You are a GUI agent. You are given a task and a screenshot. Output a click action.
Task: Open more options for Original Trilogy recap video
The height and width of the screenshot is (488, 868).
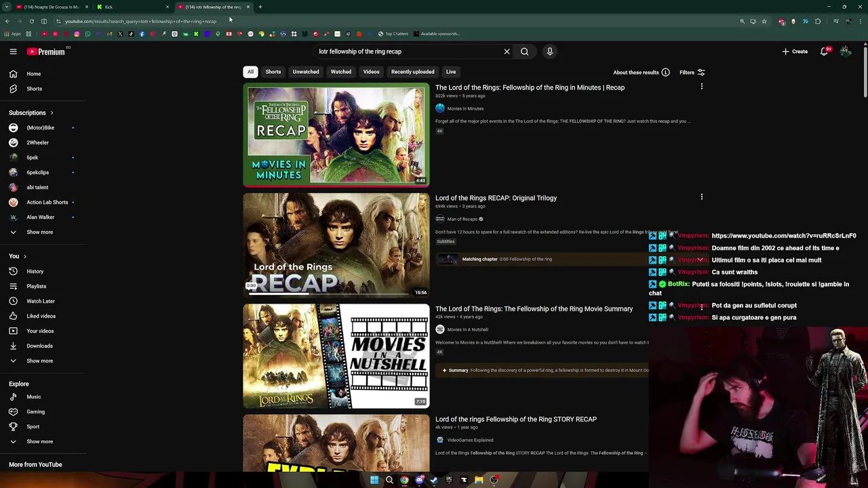(x=702, y=197)
